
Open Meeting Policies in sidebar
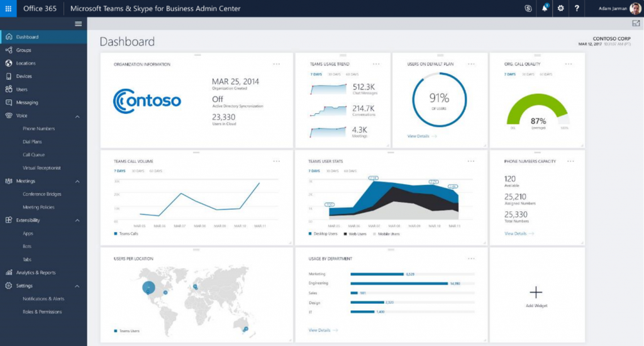(x=38, y=207)
